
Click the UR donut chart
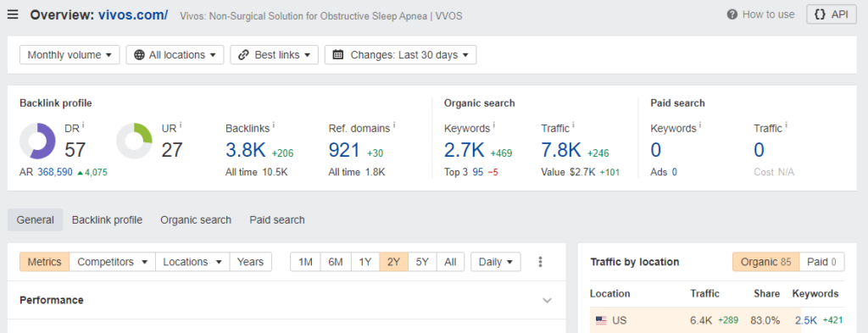pyautogui.click(x=134, y=141)
